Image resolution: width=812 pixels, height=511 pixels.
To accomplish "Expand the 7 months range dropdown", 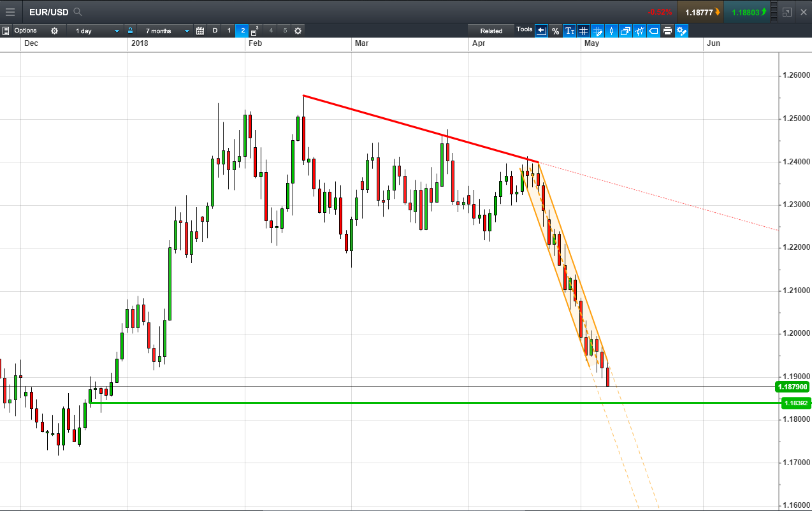I will point(164,31).
